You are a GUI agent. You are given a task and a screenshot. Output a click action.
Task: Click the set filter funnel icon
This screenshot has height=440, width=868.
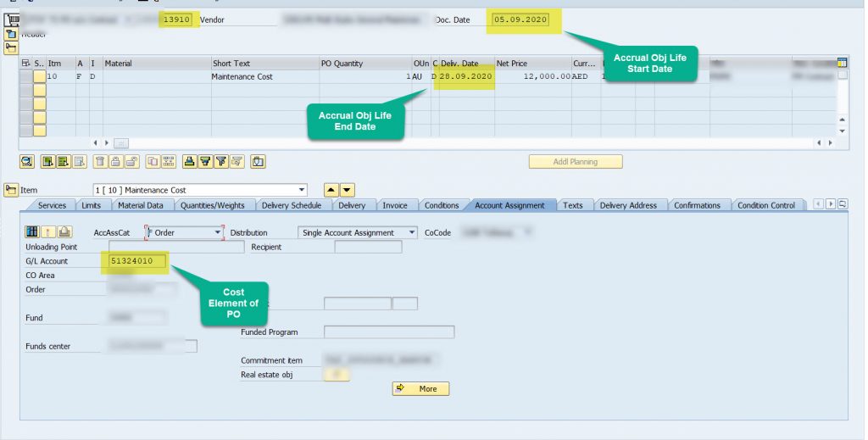[221, 162]
